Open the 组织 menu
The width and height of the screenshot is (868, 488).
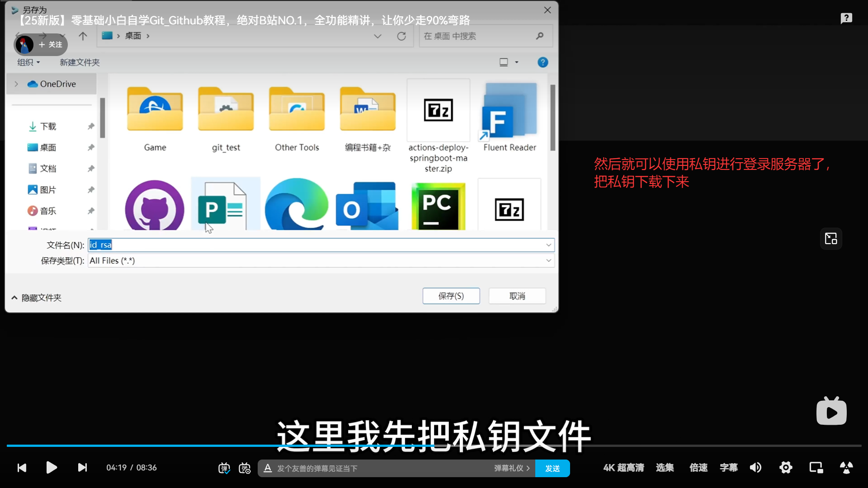(28, 62)
